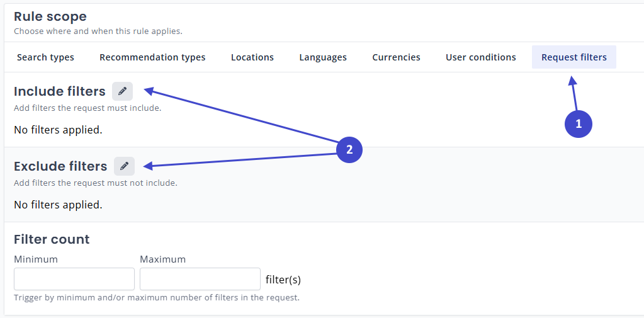Edit the Include filters with pencil icon

tap(122, 91)
